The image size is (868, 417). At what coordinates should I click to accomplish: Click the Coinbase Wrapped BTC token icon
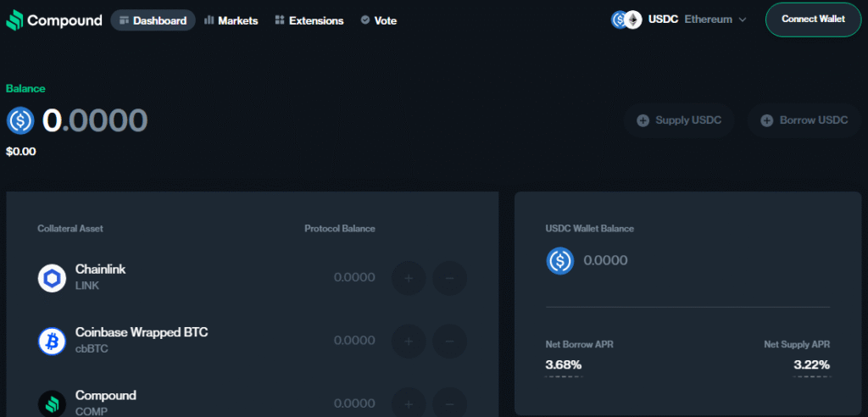[52, 341]
